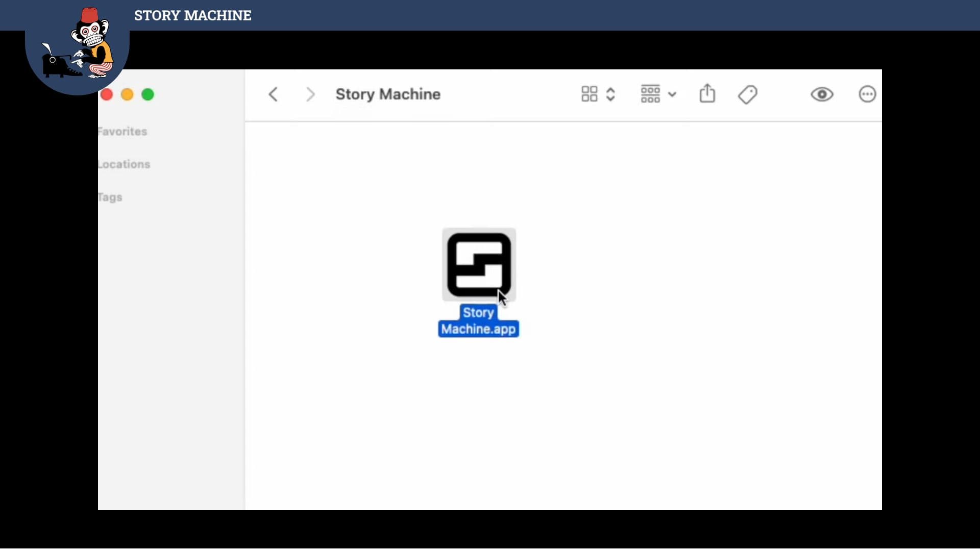The width and height of the screenshot is (980, 551).
Task: Select the grid view icon
Action: coord(590,94)
